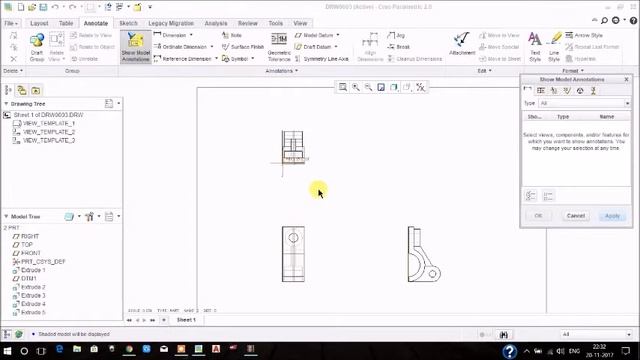This screenshot has height=360, width=640.
Task: Select the Zoom Out tool
Action: point(369,87)
